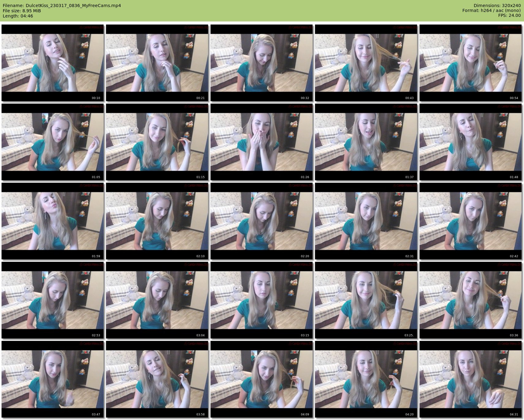Click the thumbnail timestamped 01:59
Viewport: 524px width, 420px height.
[x=52, y=221]
